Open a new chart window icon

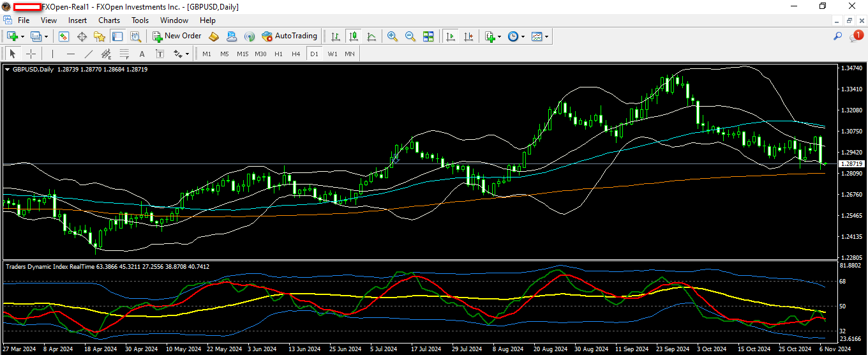tap(12, 36)
